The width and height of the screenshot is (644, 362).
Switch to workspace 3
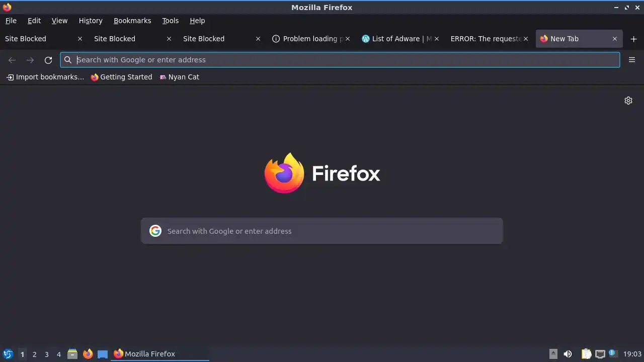(x=46, y=354)
